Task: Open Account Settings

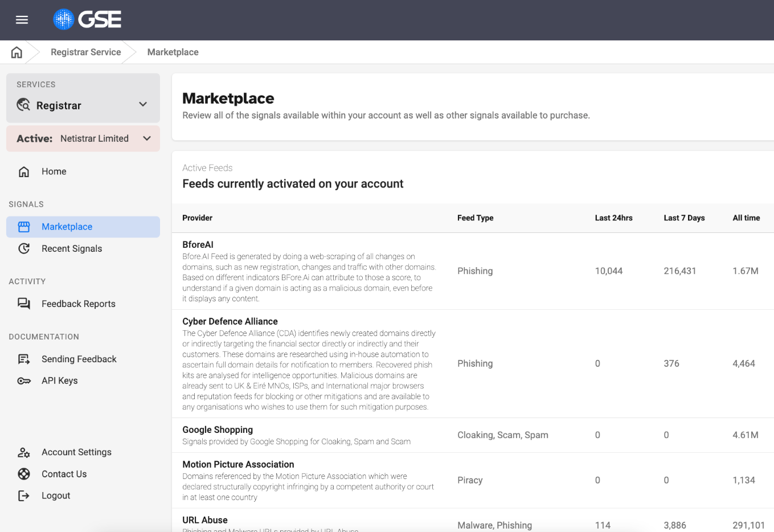Action: (x=76, y=452)
